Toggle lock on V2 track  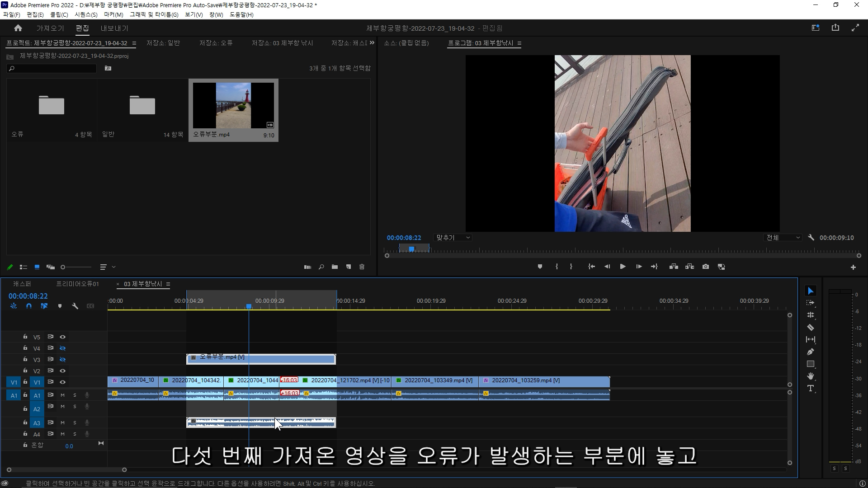coord(25,371)
